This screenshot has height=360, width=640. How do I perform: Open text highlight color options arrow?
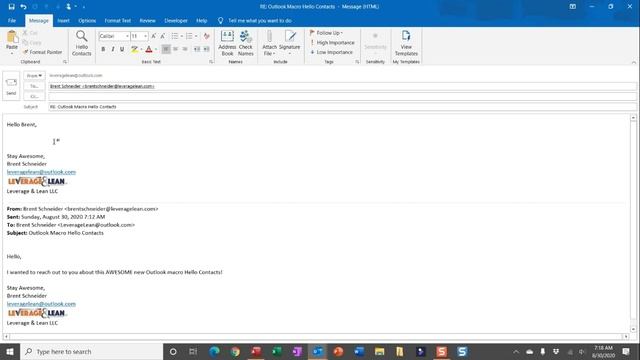tap(141, 49)
